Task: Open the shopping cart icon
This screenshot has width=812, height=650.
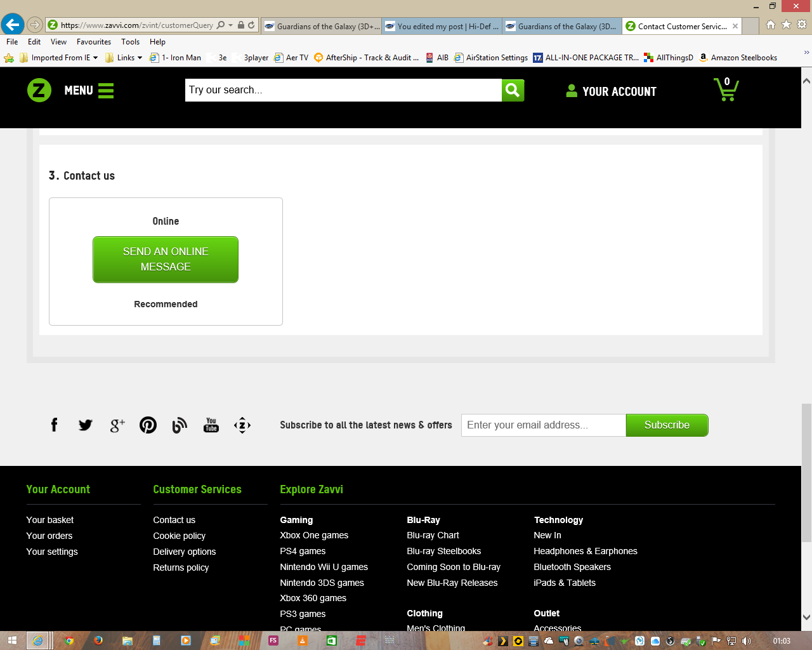Action: tap(726, 89)
